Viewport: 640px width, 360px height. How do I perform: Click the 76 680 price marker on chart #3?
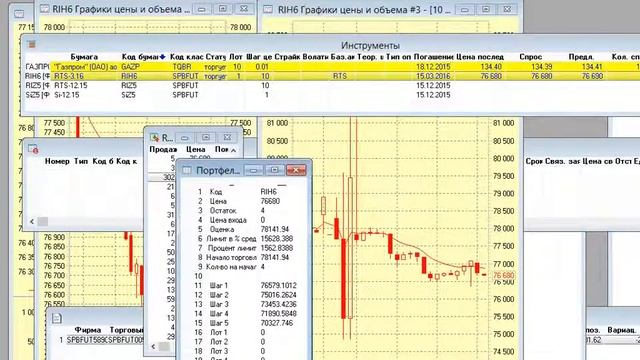[503, 276]
